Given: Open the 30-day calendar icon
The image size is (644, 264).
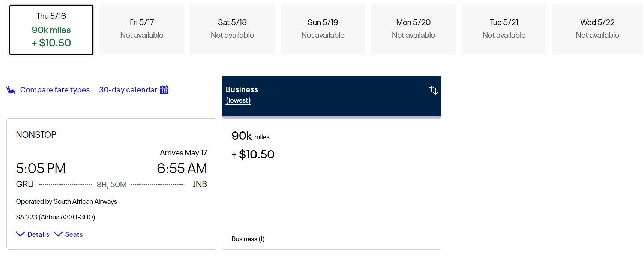Looking at the screenshot, I should (164, 90).
